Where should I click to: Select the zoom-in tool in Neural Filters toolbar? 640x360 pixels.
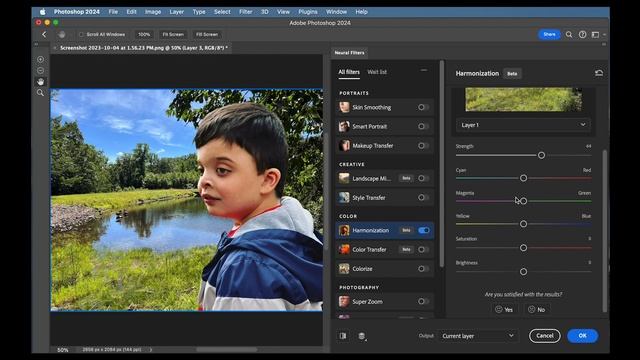40,60
